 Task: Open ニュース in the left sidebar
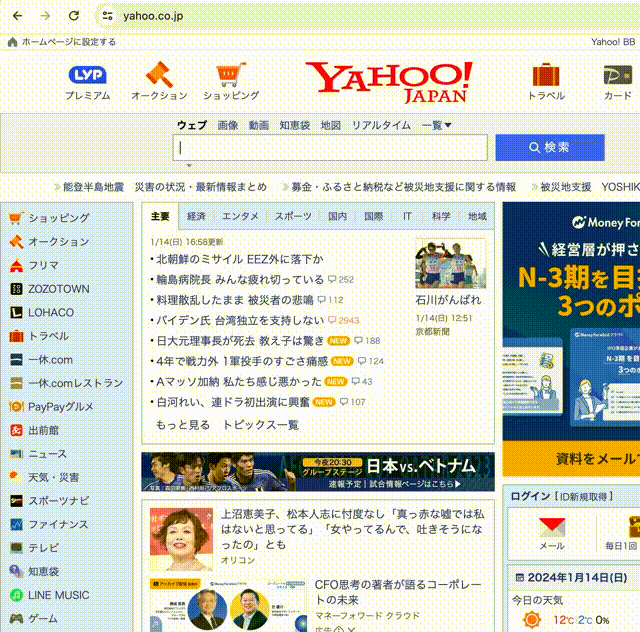(47, 454)
